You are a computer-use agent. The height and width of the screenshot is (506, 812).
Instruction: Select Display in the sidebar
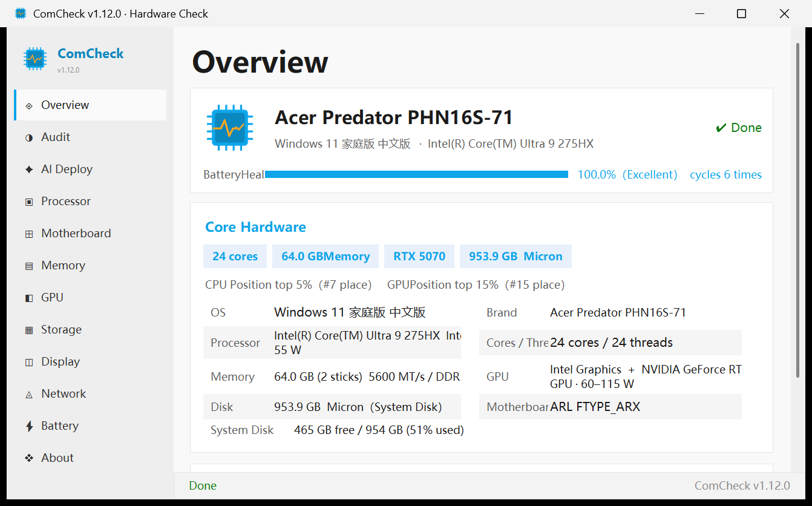(90, 362)
